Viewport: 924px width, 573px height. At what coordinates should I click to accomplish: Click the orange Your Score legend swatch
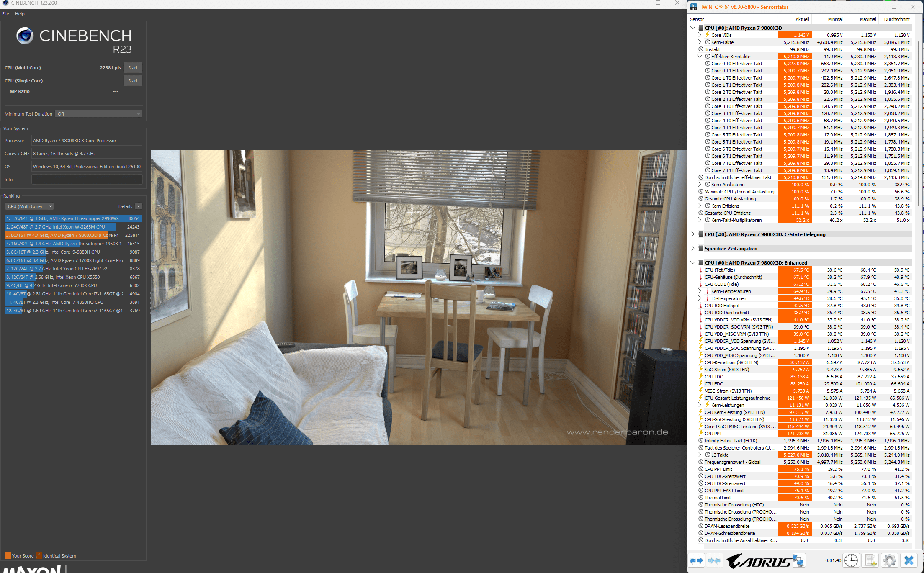click(8, 556)
